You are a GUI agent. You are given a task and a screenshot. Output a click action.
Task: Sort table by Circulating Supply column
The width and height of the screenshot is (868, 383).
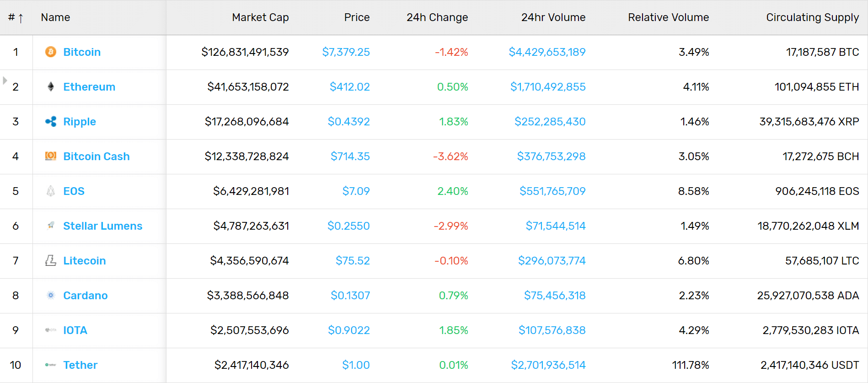pyautogui.click(x=813, y=17)
